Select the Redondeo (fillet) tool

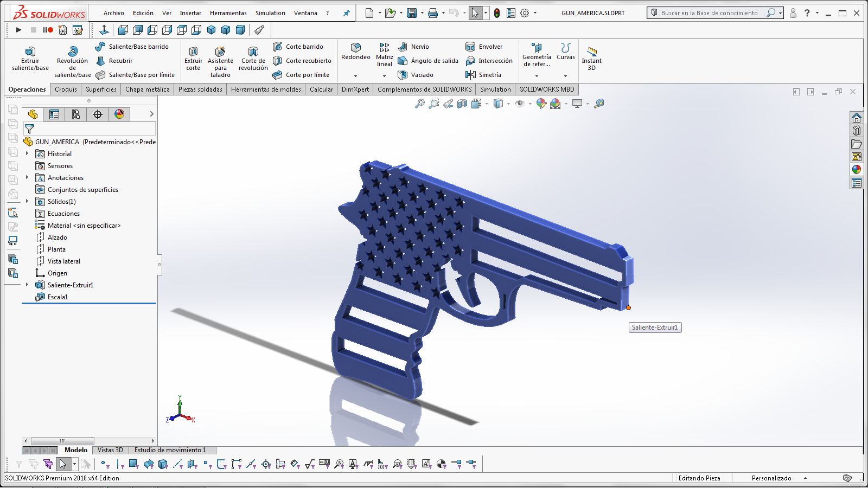[356, 53]
